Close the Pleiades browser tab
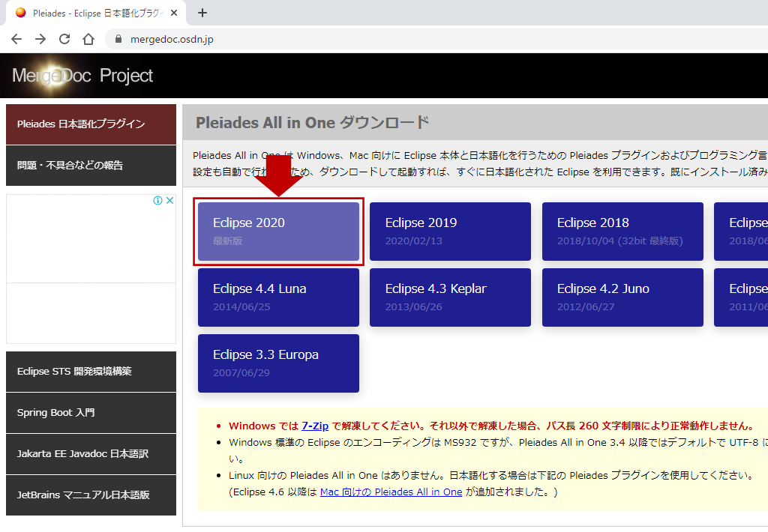This screenshot has width=768, height=532. click(174, 13)
